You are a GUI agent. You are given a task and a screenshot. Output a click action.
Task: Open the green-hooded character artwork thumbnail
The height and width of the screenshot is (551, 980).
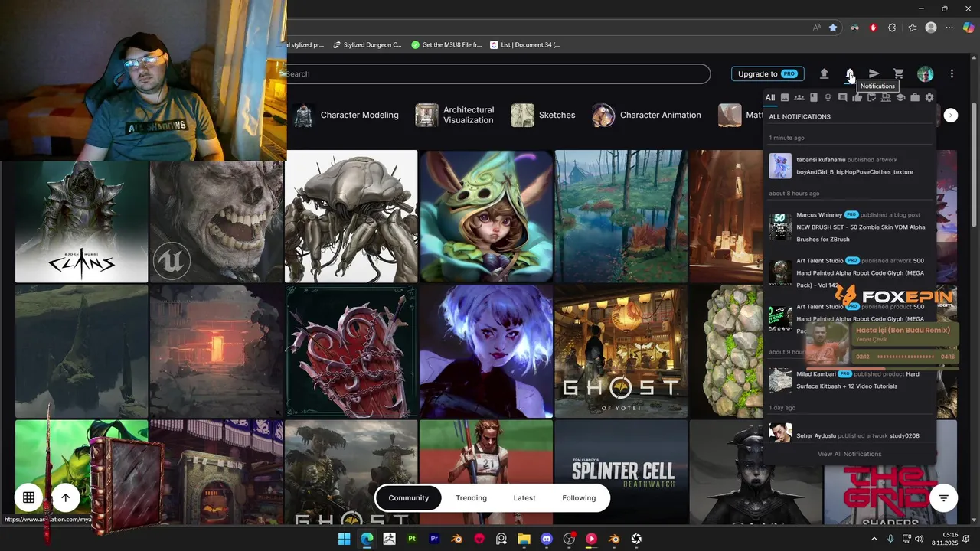click(486, 217)
